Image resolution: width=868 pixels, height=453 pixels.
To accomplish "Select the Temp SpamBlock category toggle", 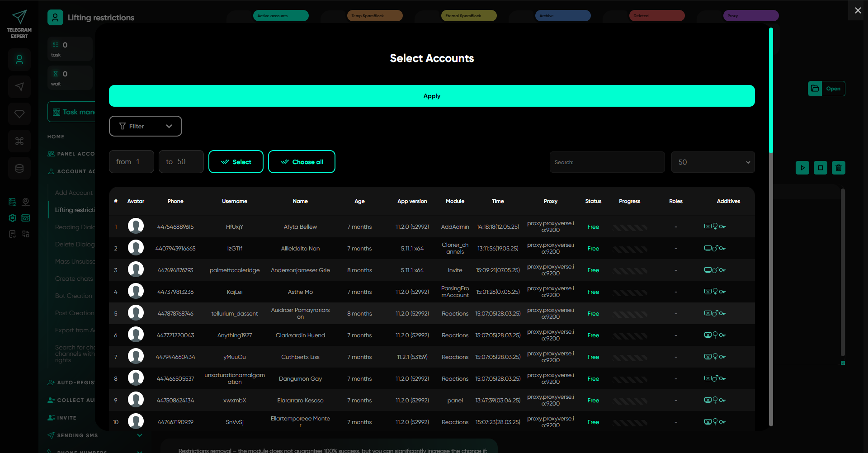I will [375, 16].
